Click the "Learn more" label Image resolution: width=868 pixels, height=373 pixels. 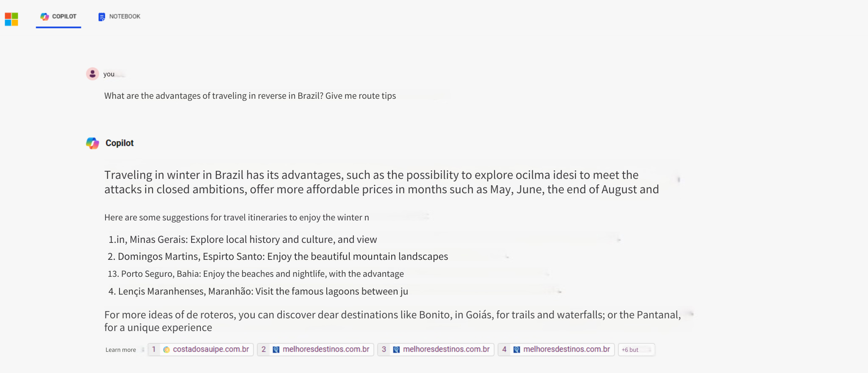coord(121,350)
